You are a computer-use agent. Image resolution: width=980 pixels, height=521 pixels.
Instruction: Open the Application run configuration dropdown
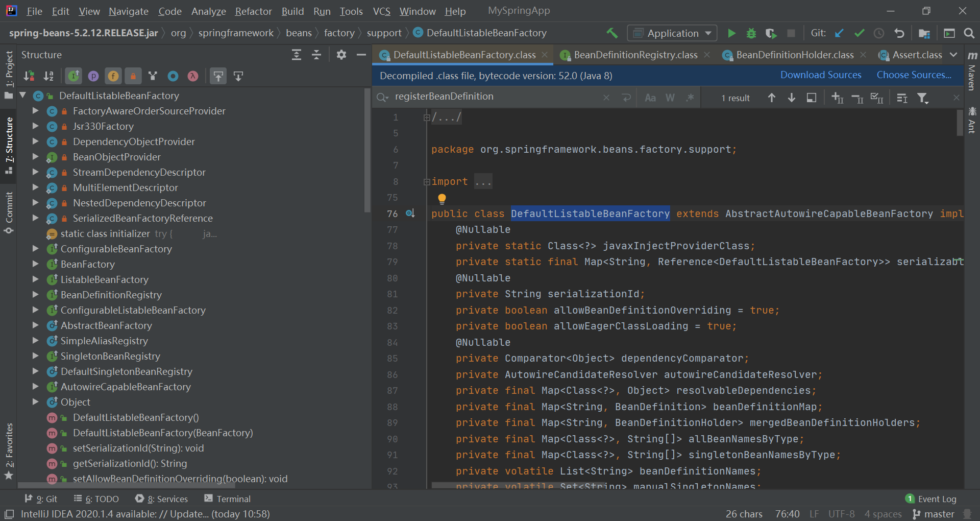(x=672, y=33)
